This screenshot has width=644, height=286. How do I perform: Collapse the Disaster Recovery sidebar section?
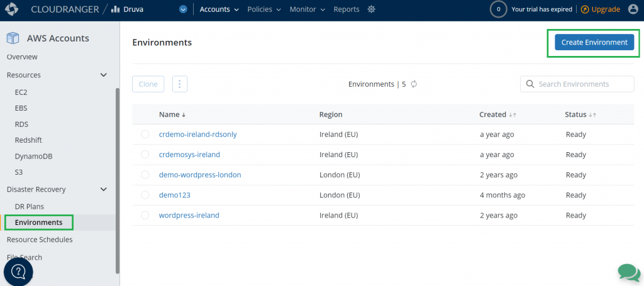point(104,189)
